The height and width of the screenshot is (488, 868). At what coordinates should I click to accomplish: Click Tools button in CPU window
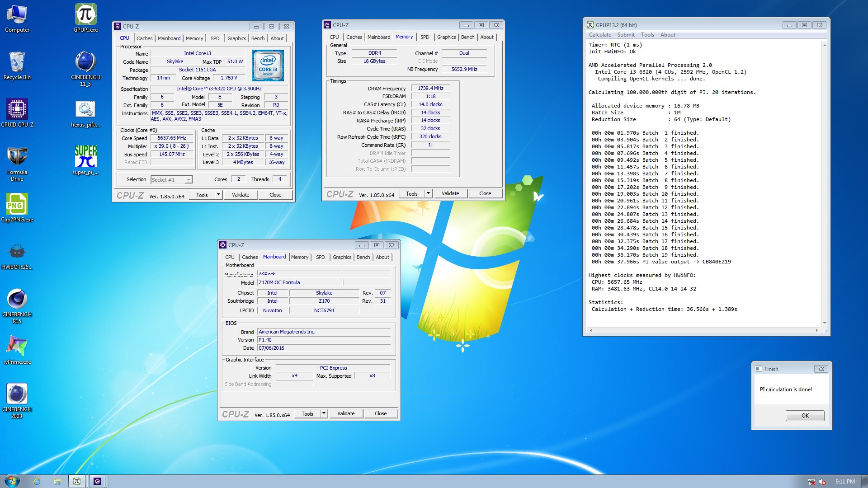tap(202, 195)
